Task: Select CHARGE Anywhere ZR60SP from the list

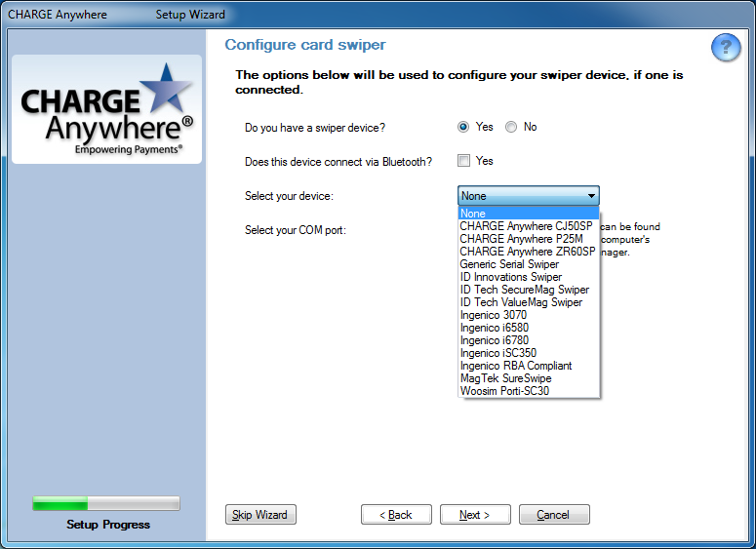Action: coord(527,252)
